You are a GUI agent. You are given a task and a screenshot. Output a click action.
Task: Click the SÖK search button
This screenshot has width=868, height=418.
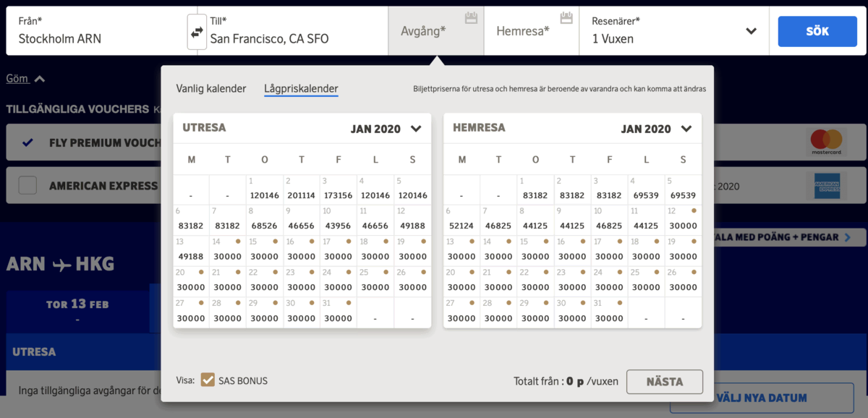(817, 31)
